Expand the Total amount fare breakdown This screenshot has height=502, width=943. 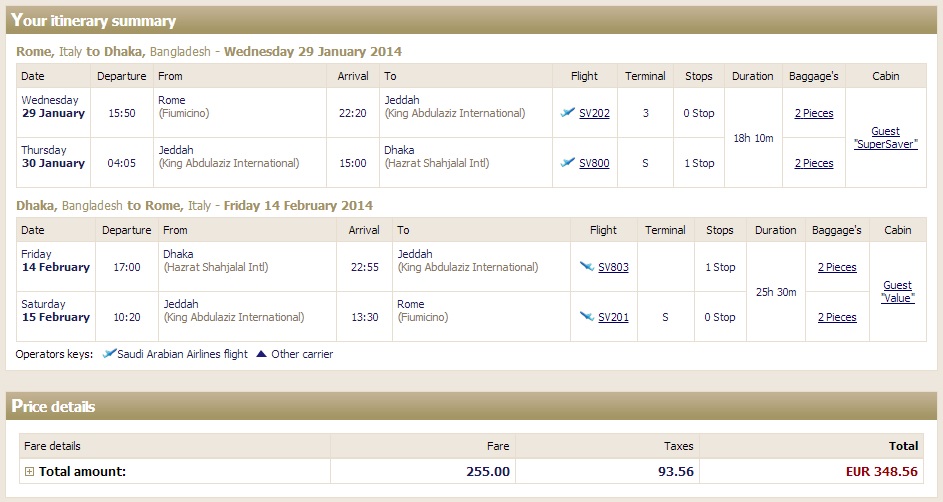[29, 472]
